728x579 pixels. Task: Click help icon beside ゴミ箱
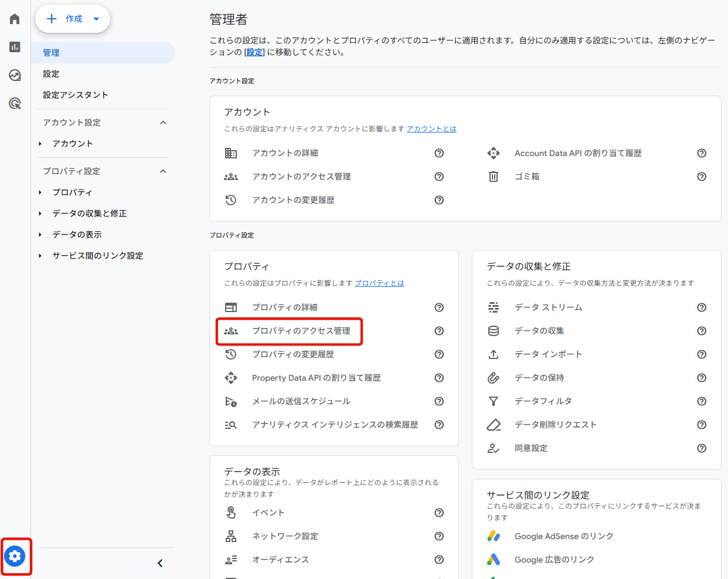click(x=701, y=177)
